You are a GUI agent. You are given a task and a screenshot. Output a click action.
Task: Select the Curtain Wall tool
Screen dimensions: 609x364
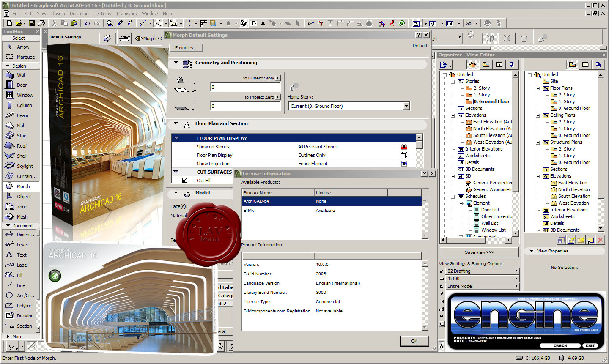(x=21, y=176)
